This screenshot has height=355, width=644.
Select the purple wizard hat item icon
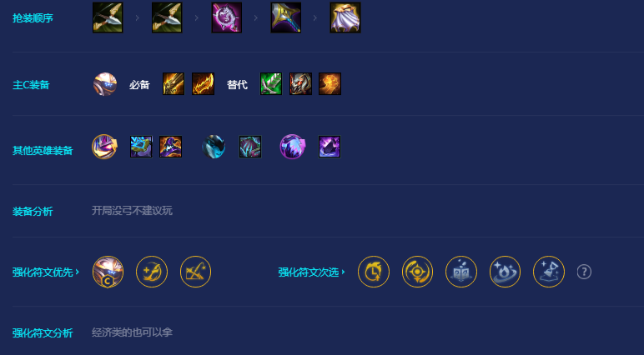170,147
